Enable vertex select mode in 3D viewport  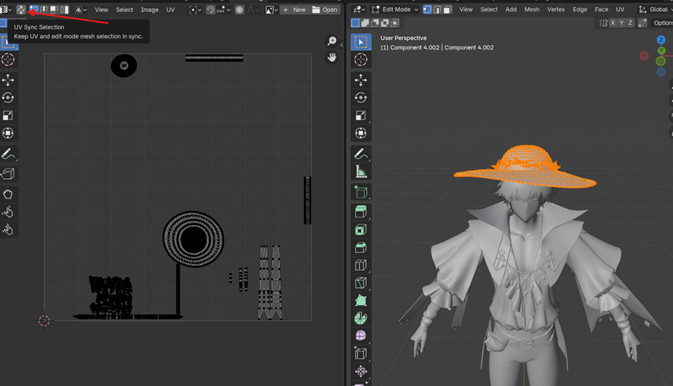click(x=427, y=9)
